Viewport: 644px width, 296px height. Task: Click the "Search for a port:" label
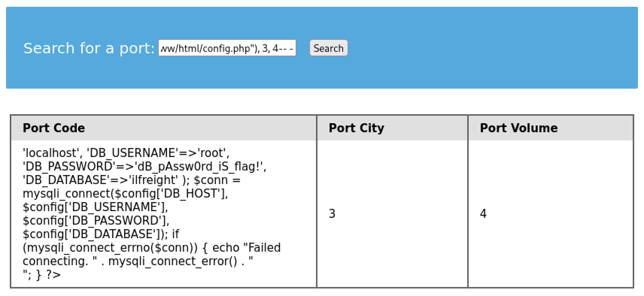pyautogui.click(x=89, y=48)
